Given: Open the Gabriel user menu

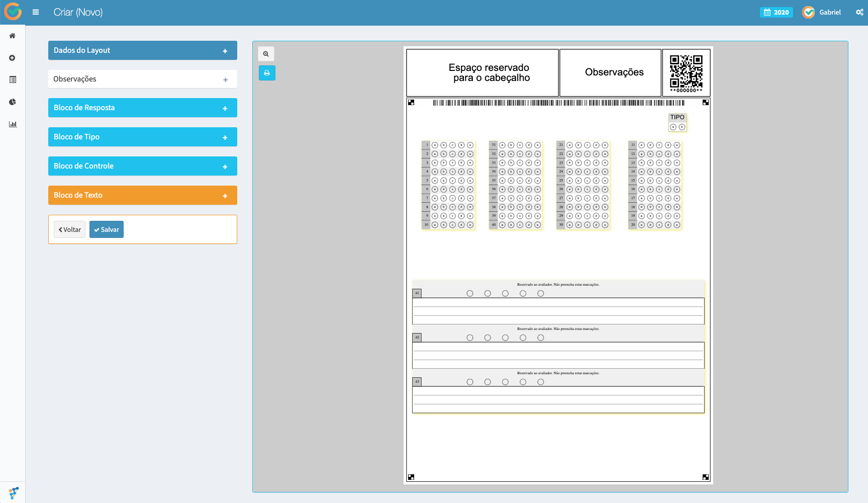Looking at the screenshot, I should tap(822, 12).
